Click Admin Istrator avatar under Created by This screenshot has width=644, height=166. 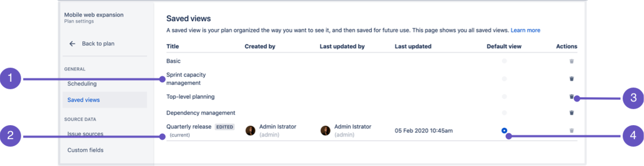click(250, 130)
